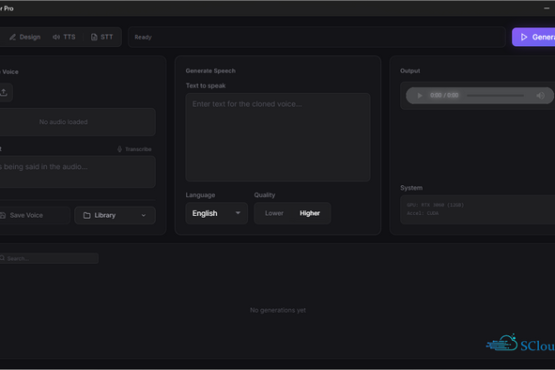This screenshot has width=555, height=370.
Task: Play the output audio
Action: pos(419,96)
